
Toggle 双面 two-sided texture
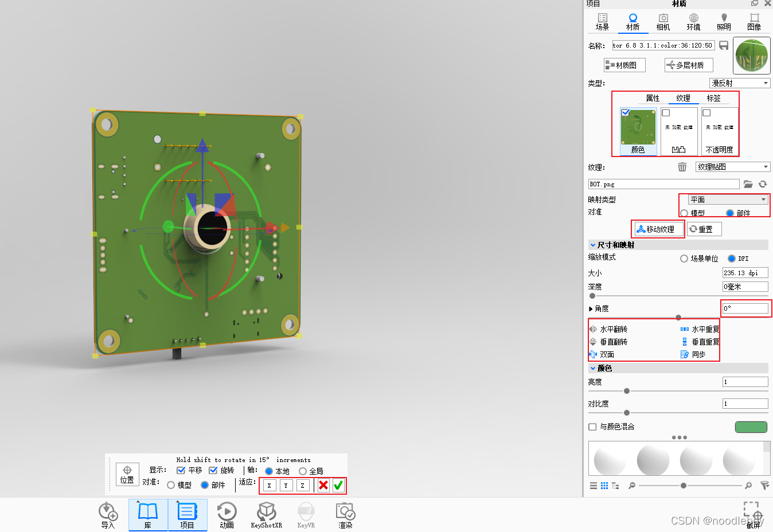(602, 354)
